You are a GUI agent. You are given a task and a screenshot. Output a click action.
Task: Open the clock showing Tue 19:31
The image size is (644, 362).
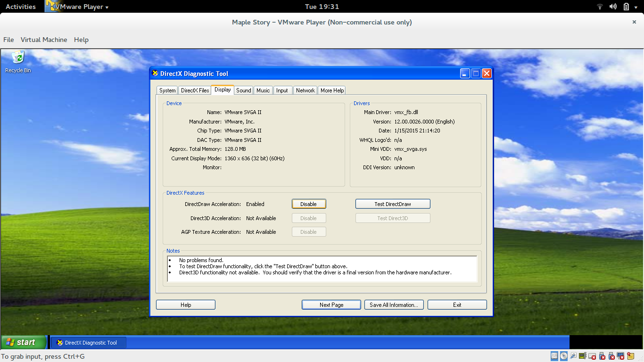(322, 7)
